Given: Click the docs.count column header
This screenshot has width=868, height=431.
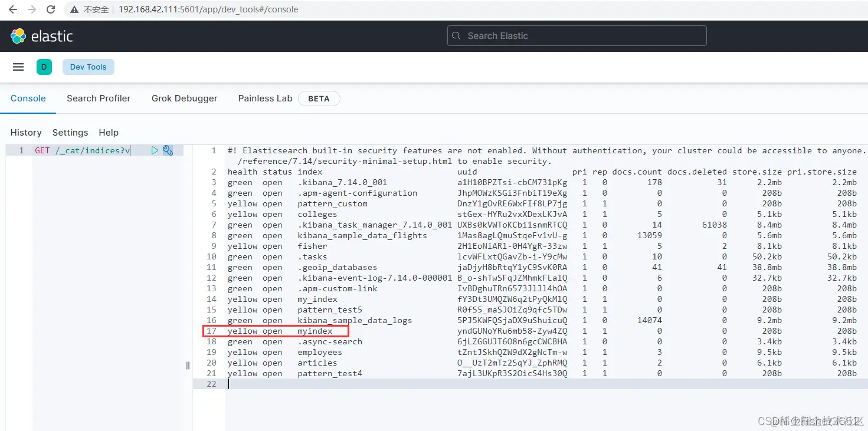Looking at the screenshot, I should [x=637, y=172].
